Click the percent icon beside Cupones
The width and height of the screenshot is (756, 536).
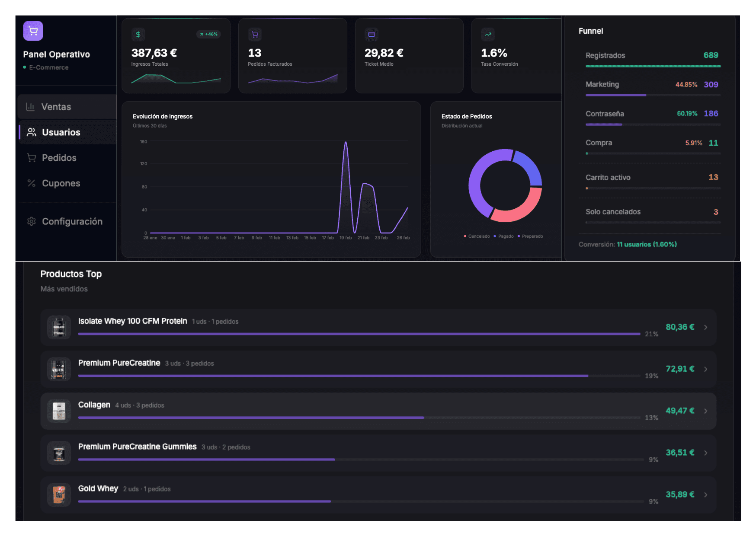[x=32, y=183]
